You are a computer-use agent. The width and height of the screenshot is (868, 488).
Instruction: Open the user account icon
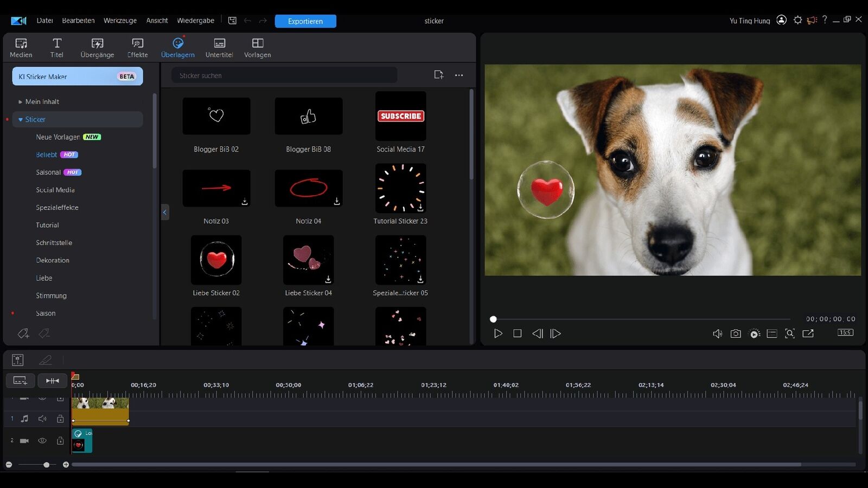[781, 20]
